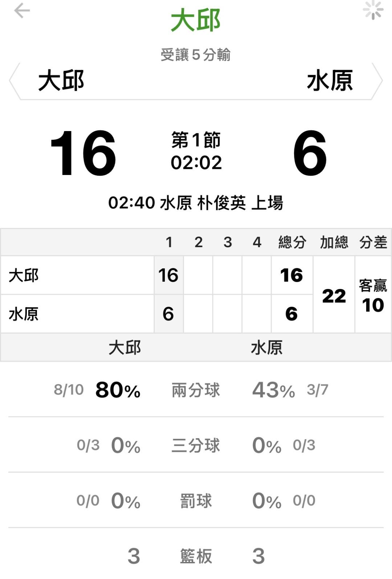Image resolution: width=392 pixels, height=579 pixels.
Task: Select 水原 team name in header bar
Action: [330, 81]
